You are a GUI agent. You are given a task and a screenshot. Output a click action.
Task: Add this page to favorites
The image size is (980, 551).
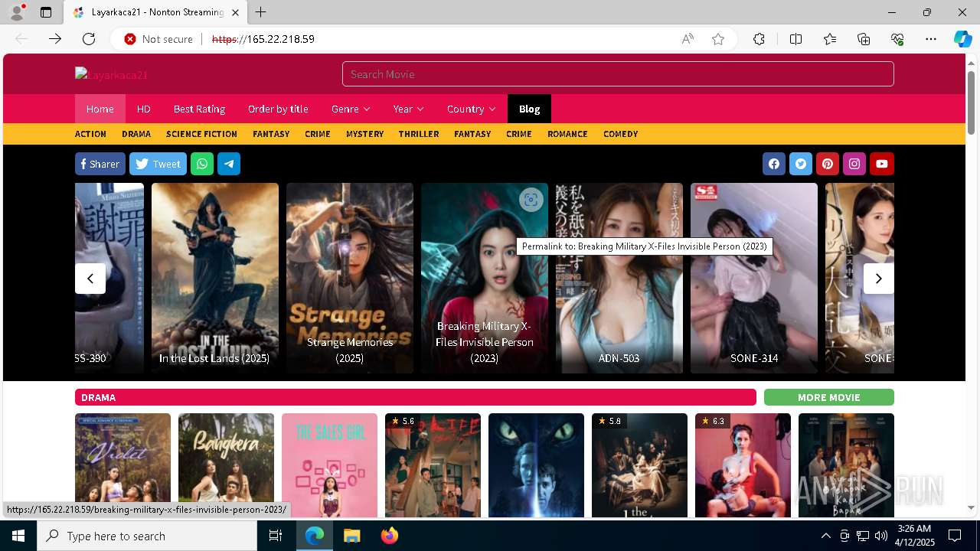(718, 39)
